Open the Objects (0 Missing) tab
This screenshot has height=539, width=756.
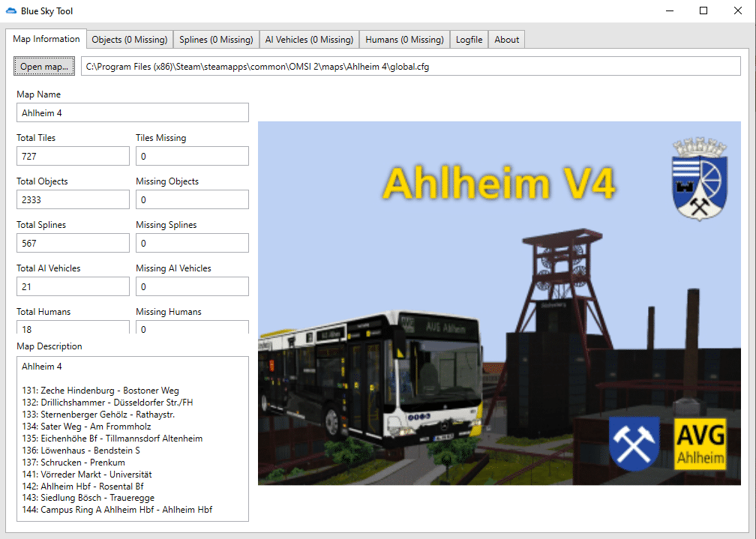point(130,40)
